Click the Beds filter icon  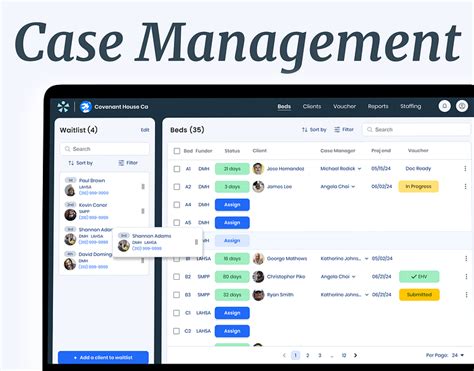pyautogui.click(x=337, y=130)
